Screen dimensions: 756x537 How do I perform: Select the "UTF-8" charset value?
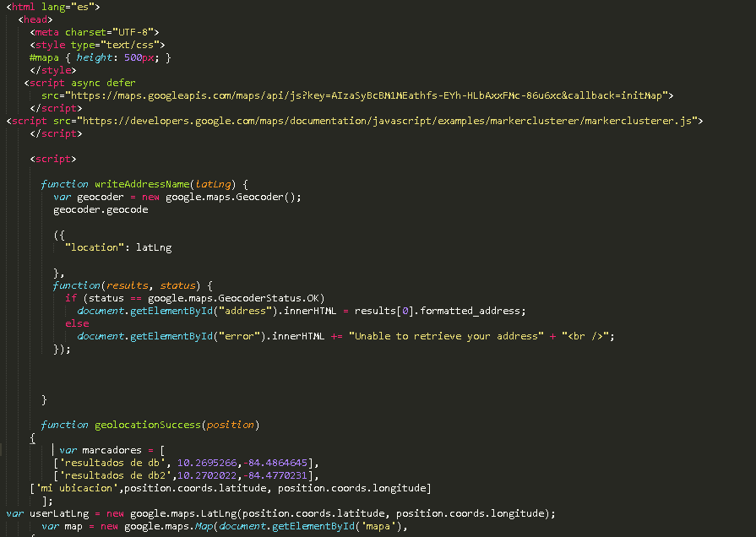(133, 32)
